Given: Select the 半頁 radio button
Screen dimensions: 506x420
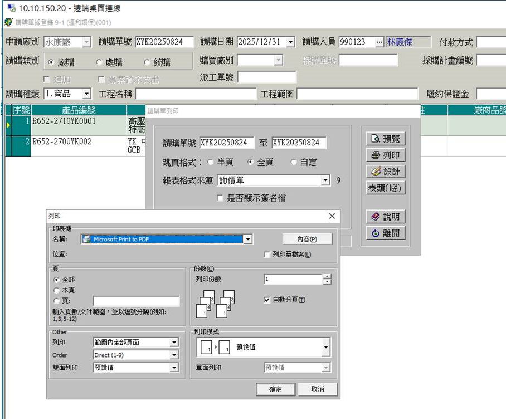Looking at the screenshot, I should [210, 162].
